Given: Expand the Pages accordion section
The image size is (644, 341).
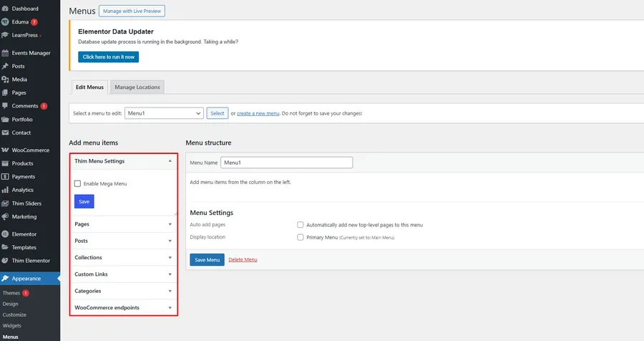Looking at the screenshot, I should (x=123, y=224).
